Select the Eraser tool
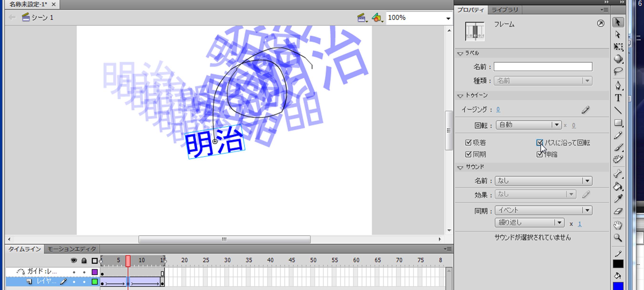 (618, 211)
